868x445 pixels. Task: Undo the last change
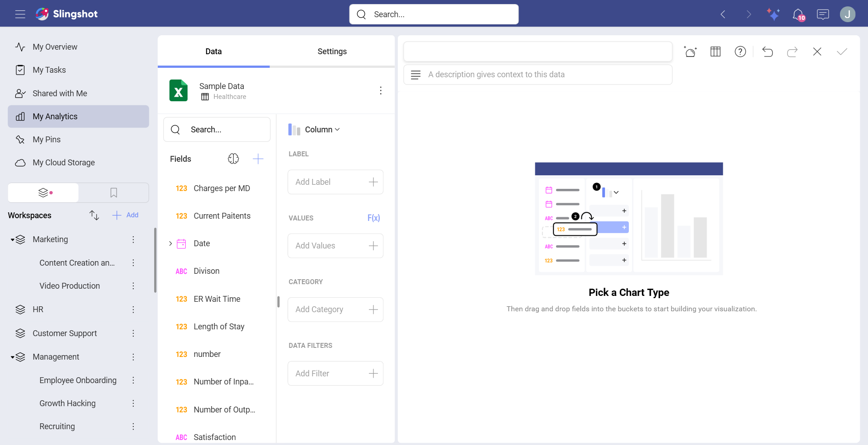point(767,52)
